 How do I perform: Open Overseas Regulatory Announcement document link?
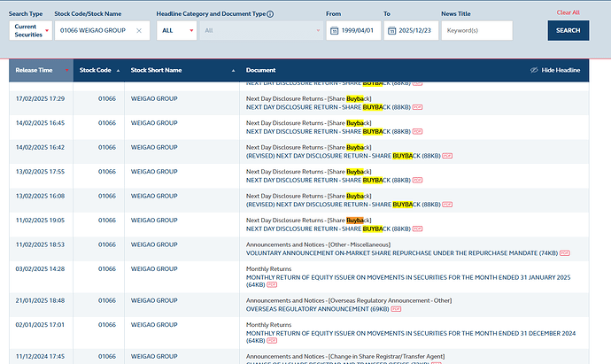tap(318, 309)
